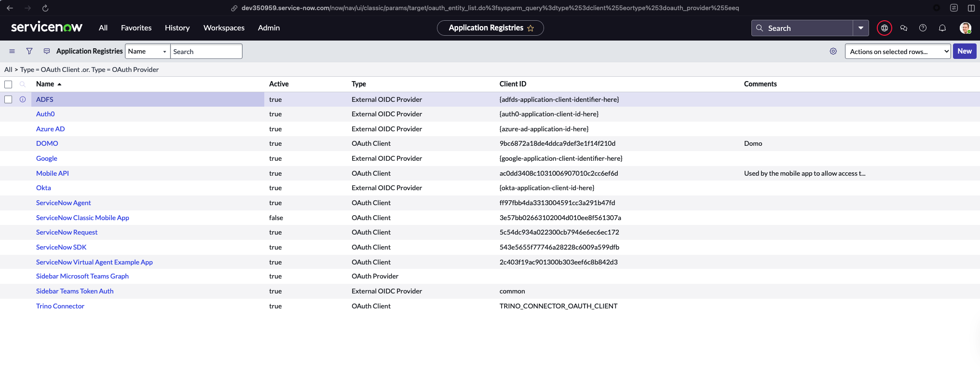980x376 pixels.
Task: Open the Google record link
Action: coord(46,158)
